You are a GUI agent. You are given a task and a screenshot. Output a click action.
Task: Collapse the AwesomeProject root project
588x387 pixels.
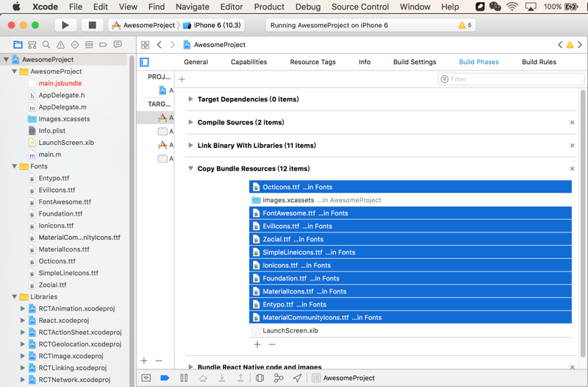tap(6, 60)
